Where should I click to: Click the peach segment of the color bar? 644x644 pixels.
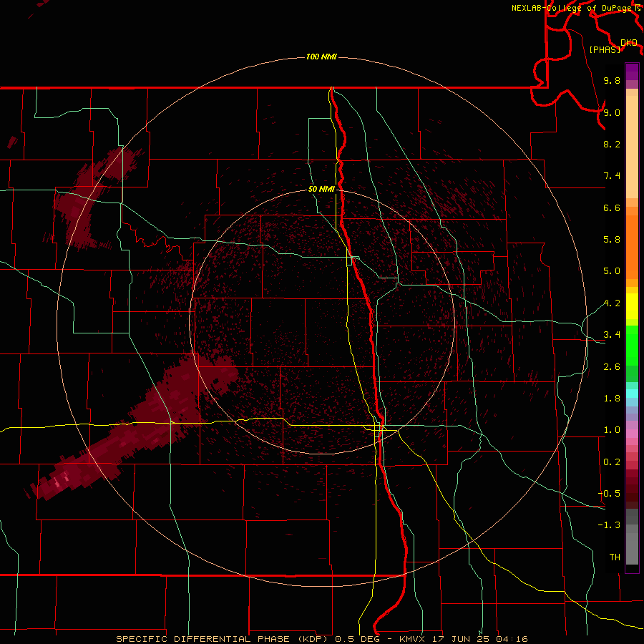[632, 147]
